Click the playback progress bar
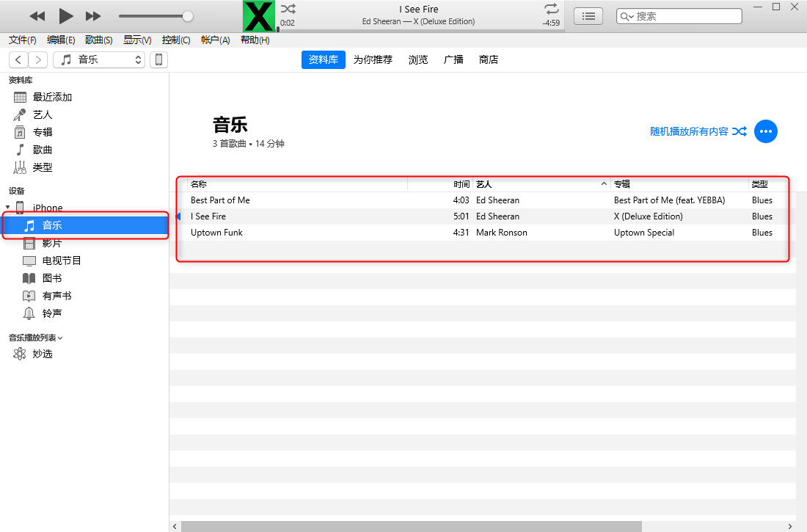Image resolution: width=807 pixels, height=532 pixels. click(x=421, y=31)
